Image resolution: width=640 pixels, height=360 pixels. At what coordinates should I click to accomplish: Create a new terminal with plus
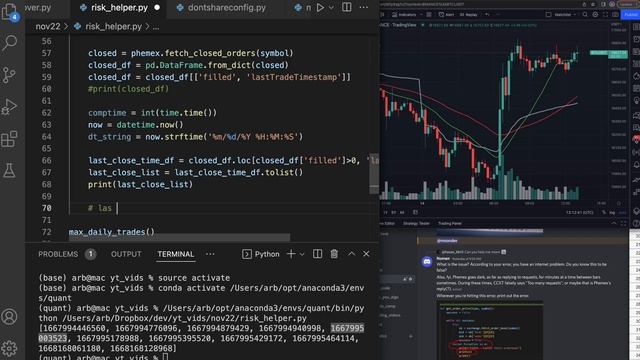[291, 254]
